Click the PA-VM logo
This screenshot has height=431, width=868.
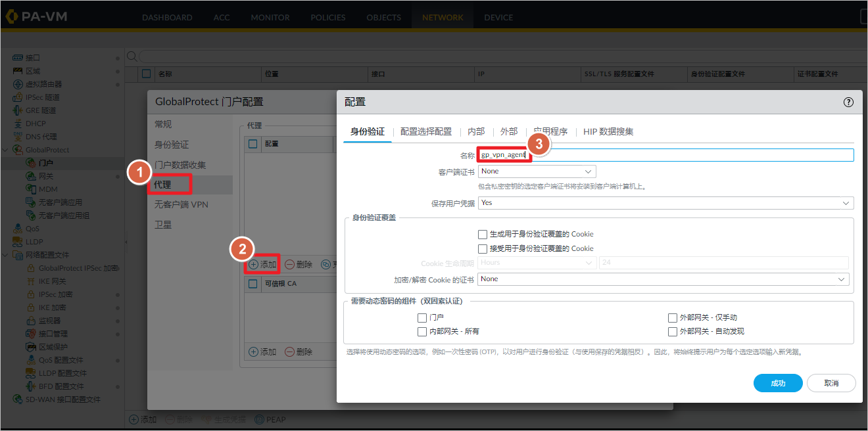36,16
